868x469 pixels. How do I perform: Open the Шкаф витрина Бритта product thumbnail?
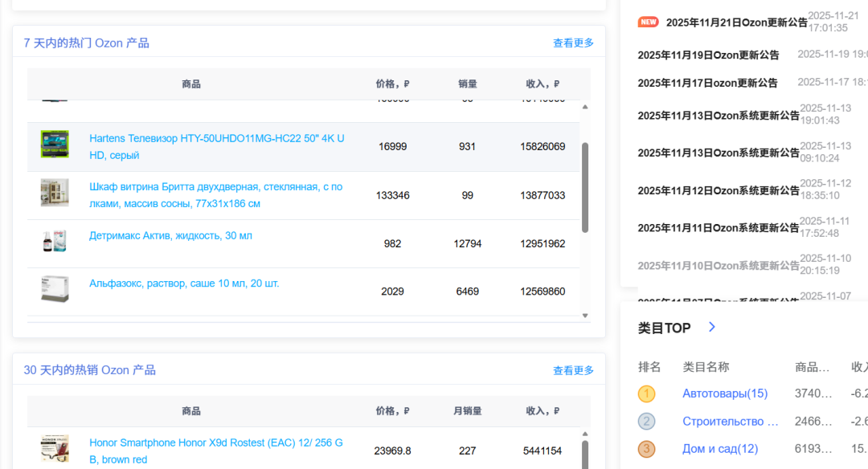(x=55, y=193)
